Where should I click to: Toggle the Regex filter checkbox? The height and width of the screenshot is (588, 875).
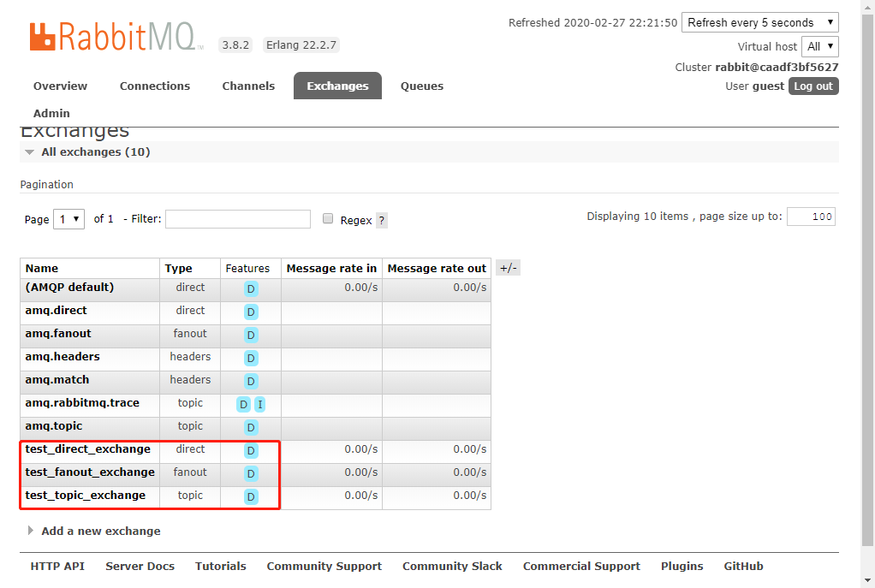[328, 219]
